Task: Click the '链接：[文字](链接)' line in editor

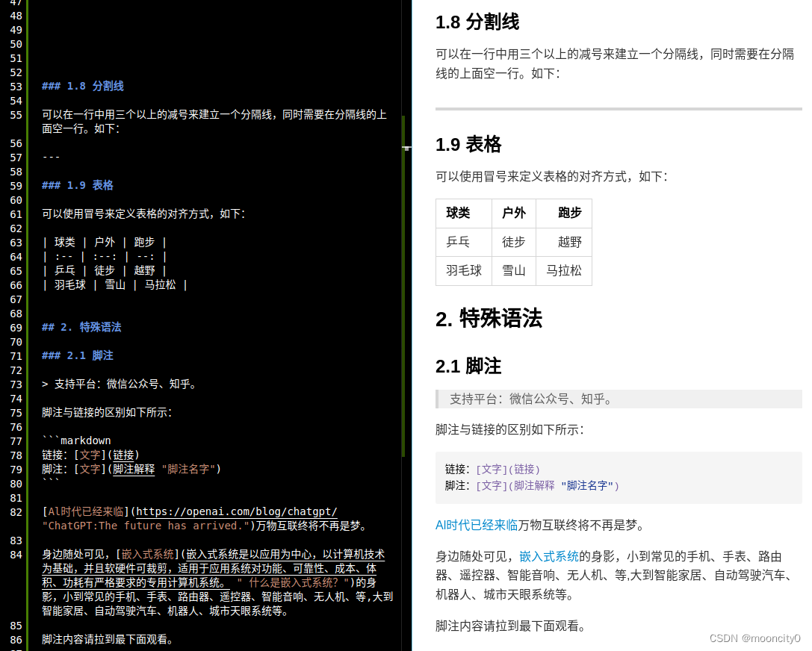Action: pyautogui.click(x=90, y=455)
